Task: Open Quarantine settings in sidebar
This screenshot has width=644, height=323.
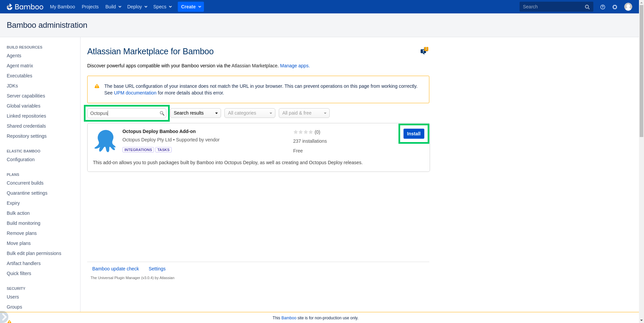Action: tap(27, 193)
